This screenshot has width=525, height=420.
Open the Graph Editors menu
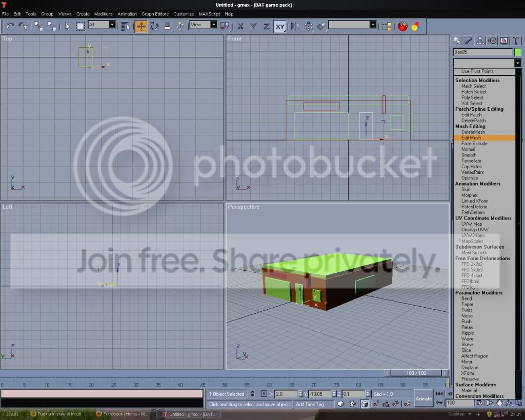155,14
